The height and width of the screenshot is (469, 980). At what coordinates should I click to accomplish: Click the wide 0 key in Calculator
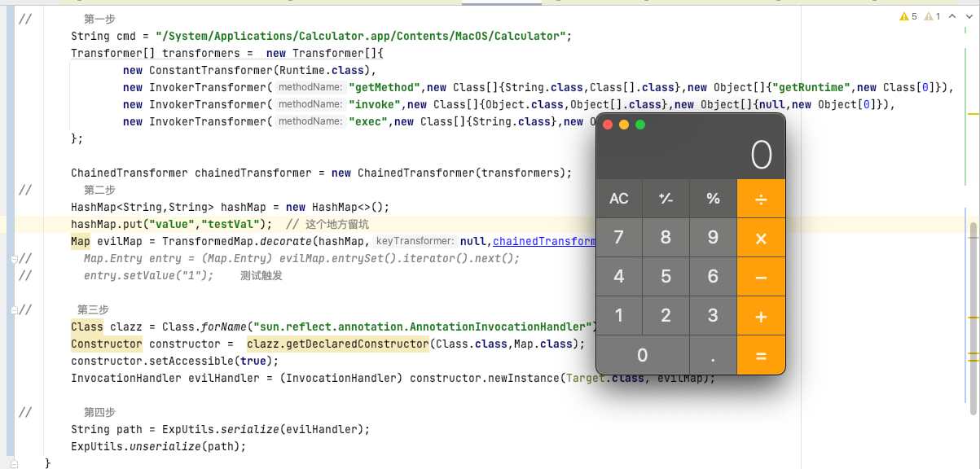(x=642, y=355)
